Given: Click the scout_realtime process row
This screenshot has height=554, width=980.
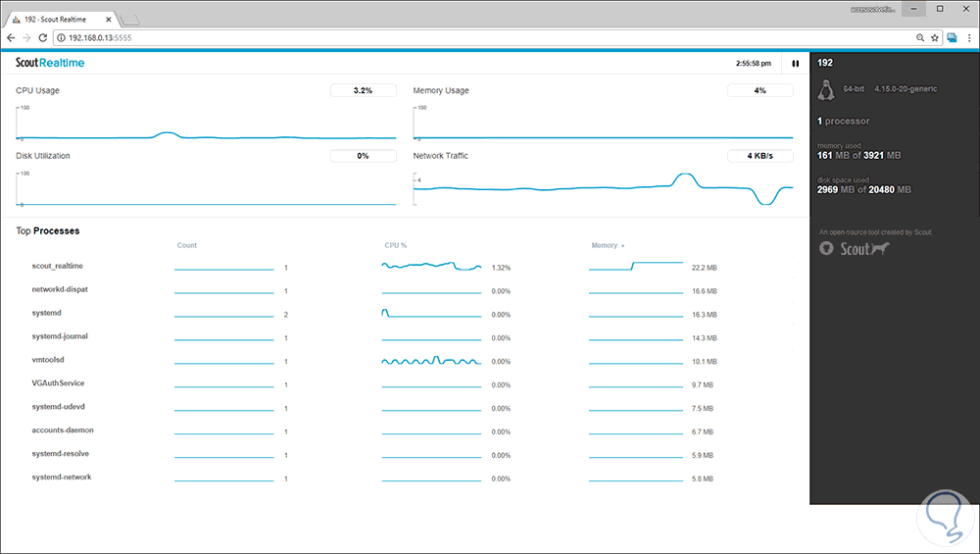Looking at the screenshot, I should [405, 267].
